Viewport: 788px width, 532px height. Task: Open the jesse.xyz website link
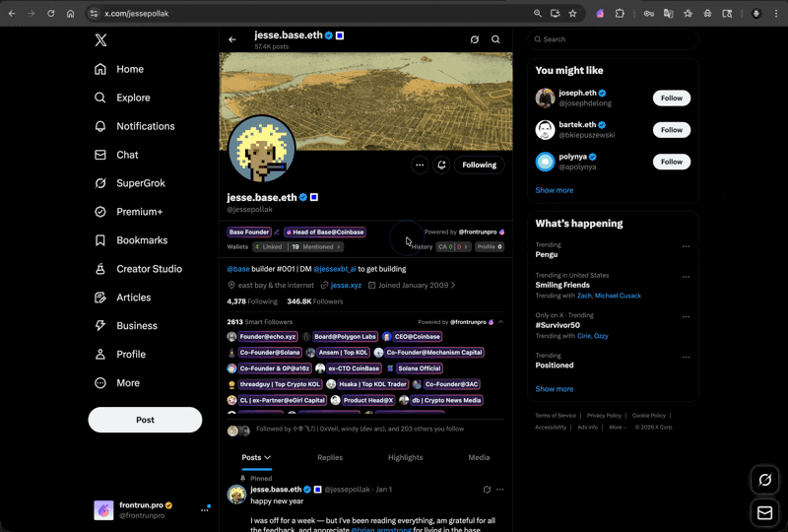point(346,285)
